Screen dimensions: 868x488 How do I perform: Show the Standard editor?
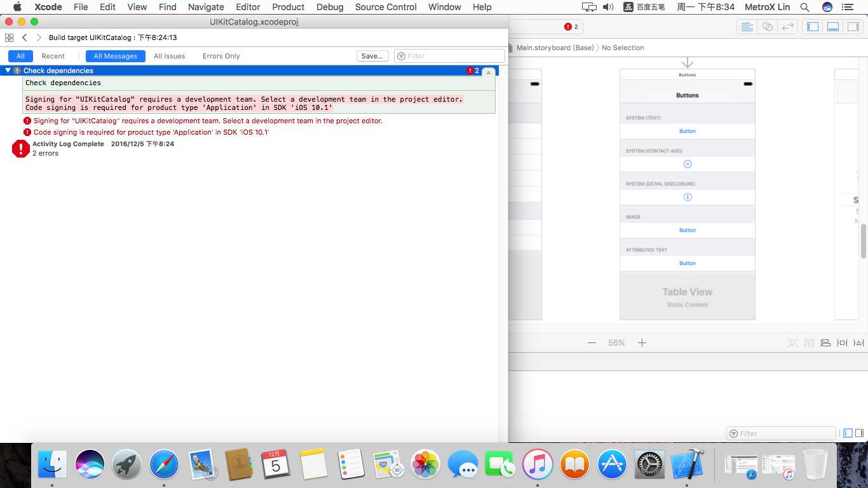point(747,27)
